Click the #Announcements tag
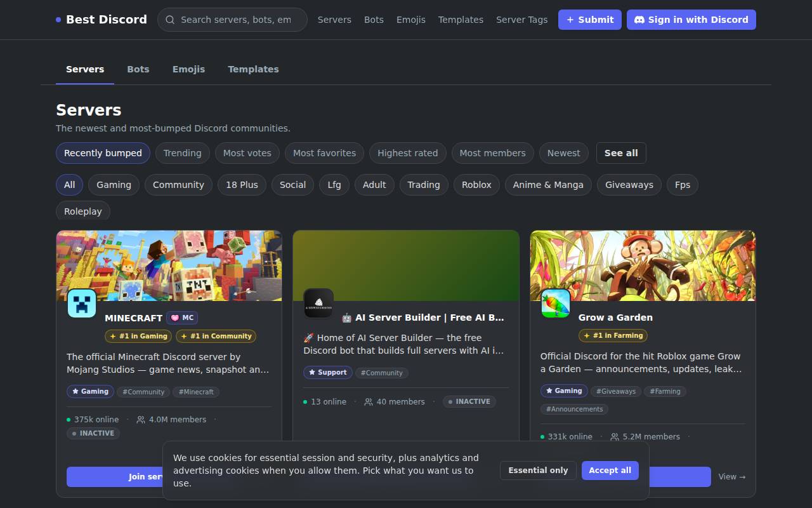This screenshot has height=508, width=812. (575, 409)
